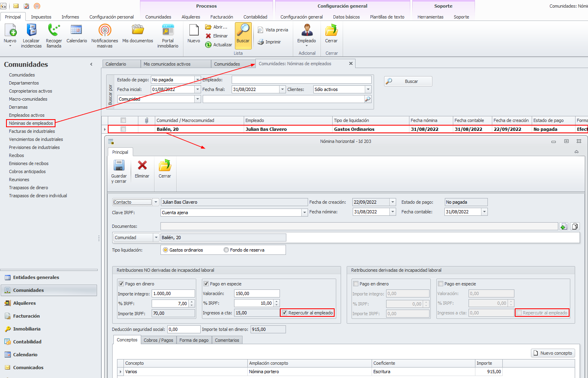Screen dimensions: 588x378
Task: Open Recoger llamada phone icon
Action: 54,31
